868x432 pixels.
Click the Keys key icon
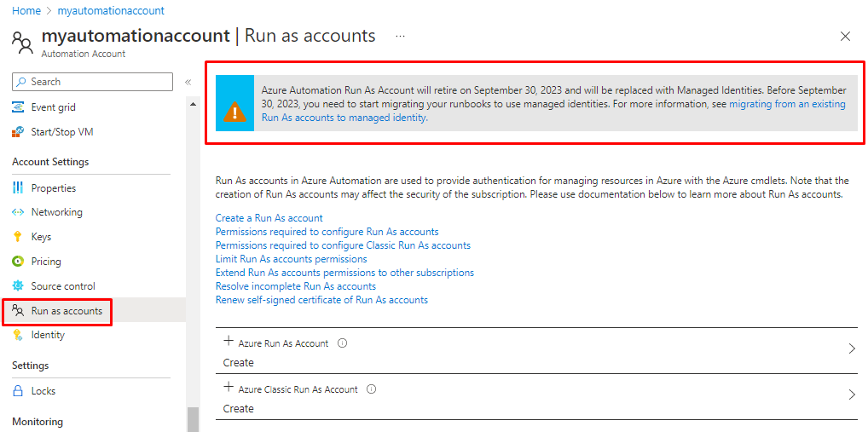point(18,237)
